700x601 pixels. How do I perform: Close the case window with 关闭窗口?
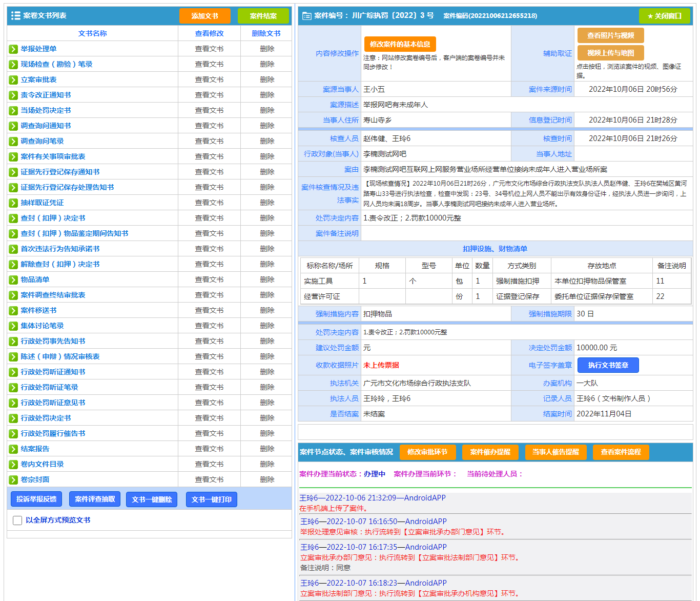[x=665, y=16]
